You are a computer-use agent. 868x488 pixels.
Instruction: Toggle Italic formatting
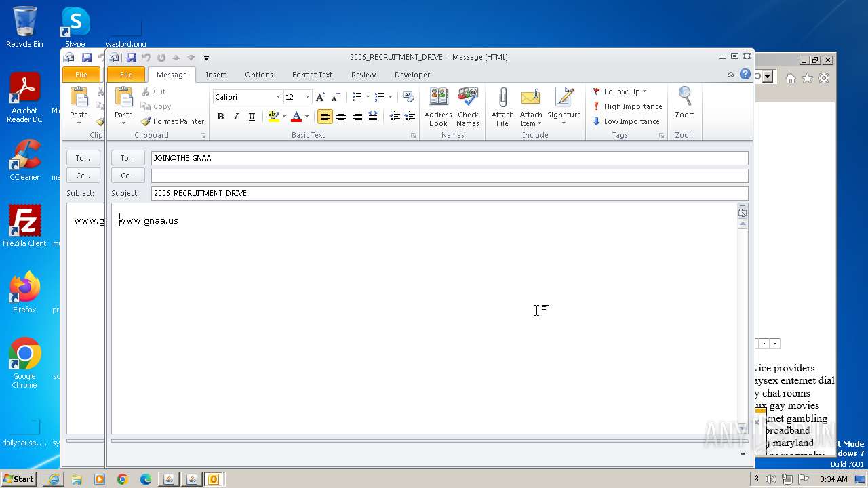coord(236,117)
